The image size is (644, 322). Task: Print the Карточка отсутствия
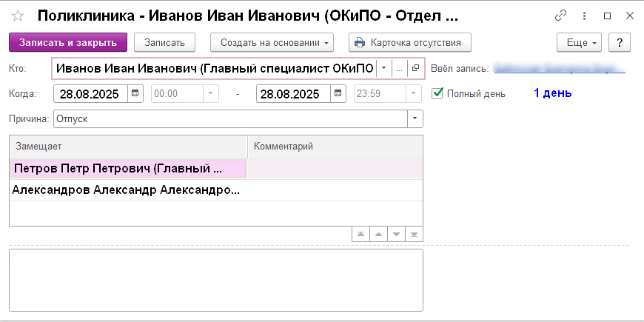pyautogui.click(x=409, y=42)
